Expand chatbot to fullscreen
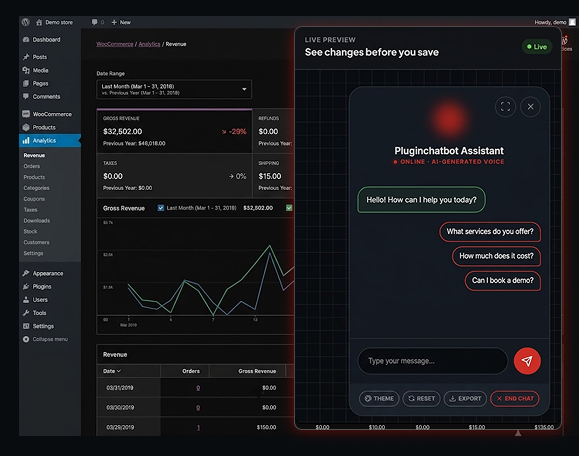 point(505,107)
